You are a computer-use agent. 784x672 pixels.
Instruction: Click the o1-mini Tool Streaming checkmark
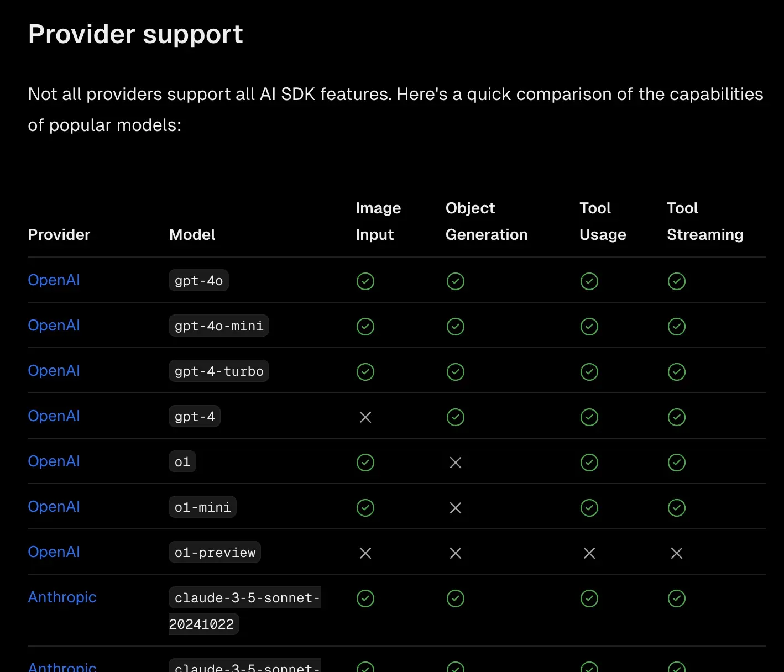[x=677, y=508]
